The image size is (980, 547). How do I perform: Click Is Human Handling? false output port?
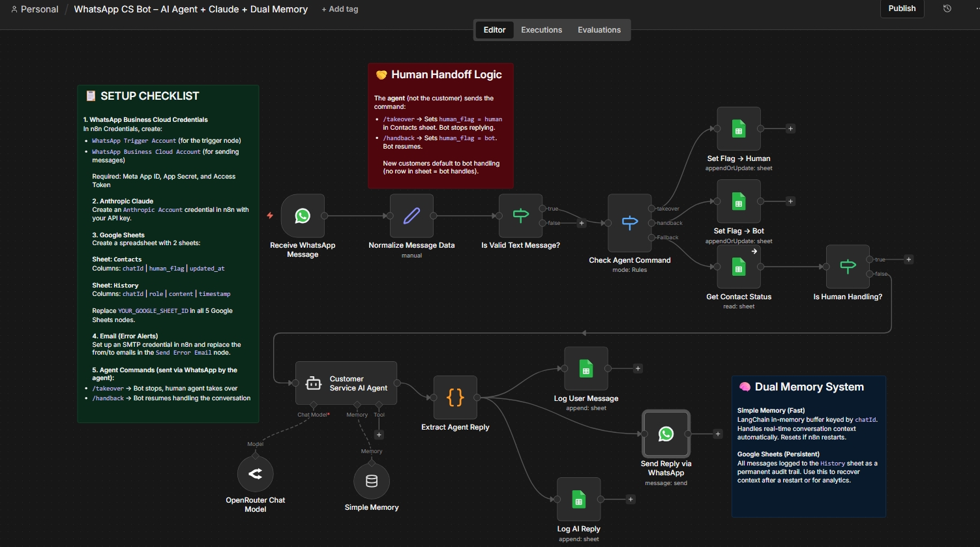870,274
